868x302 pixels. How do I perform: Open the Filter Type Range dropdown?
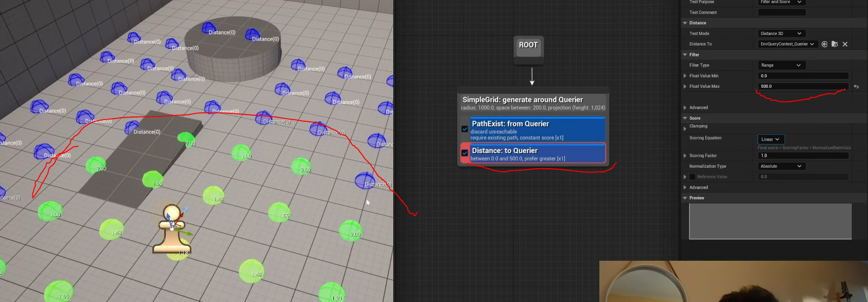point(780,65)
